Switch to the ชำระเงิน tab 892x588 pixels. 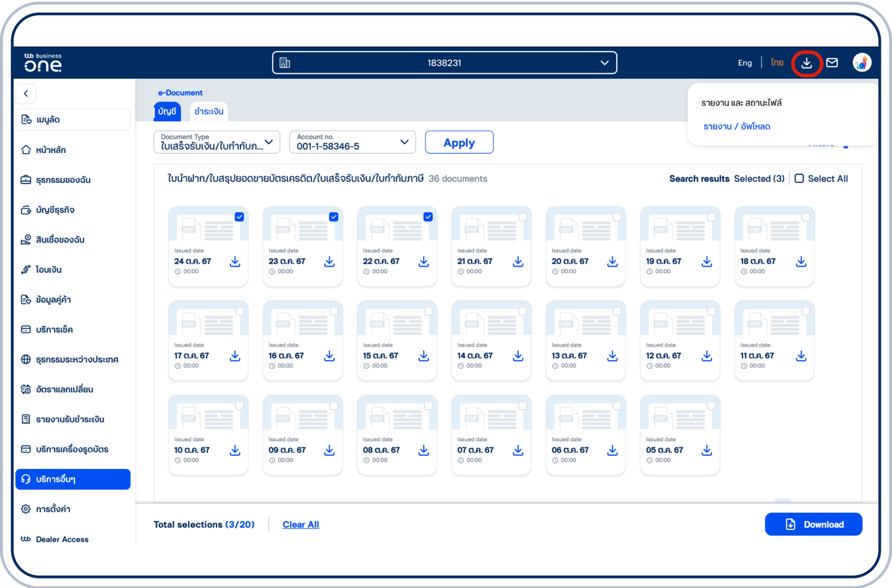click(209, 111)
